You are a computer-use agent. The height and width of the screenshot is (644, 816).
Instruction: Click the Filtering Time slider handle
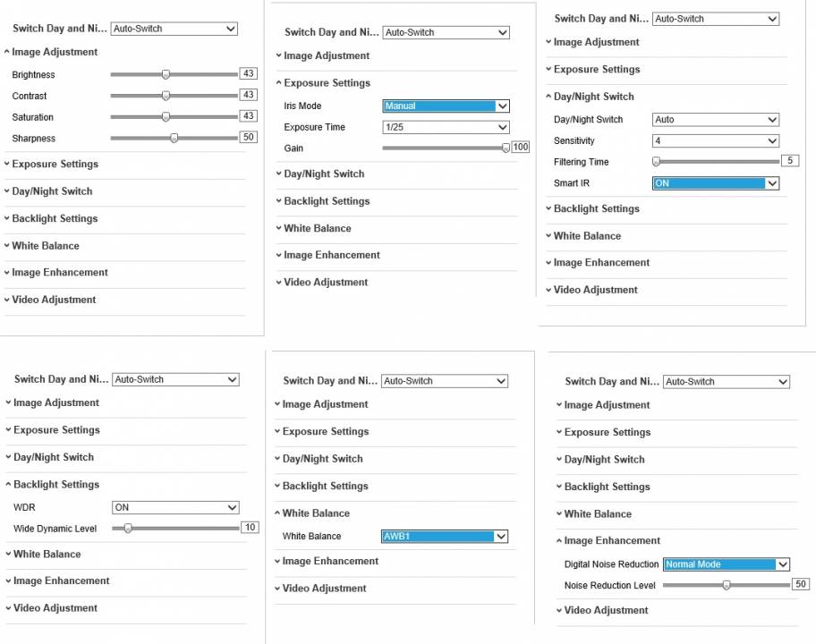coord(656,162)
